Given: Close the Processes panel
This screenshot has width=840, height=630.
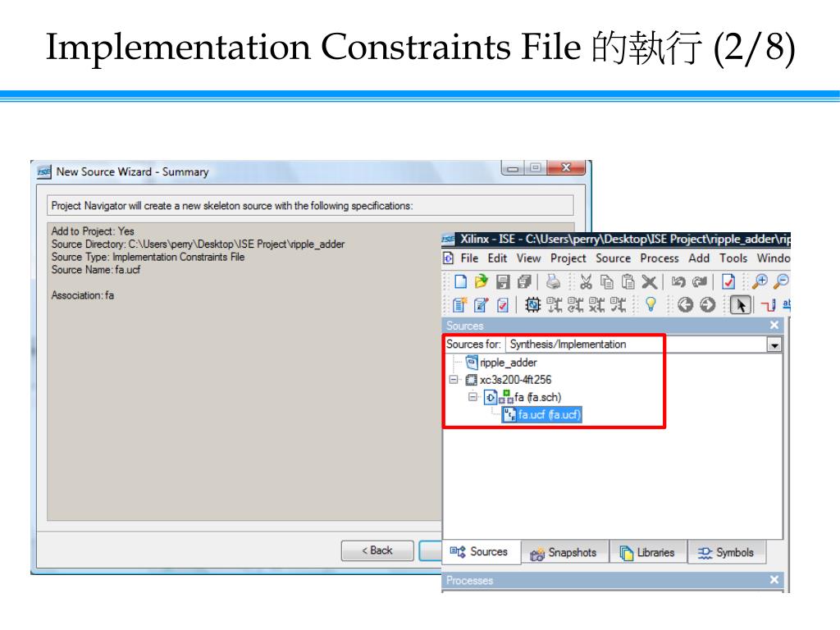Looking at the screenshot, I should tap(774, 580).
